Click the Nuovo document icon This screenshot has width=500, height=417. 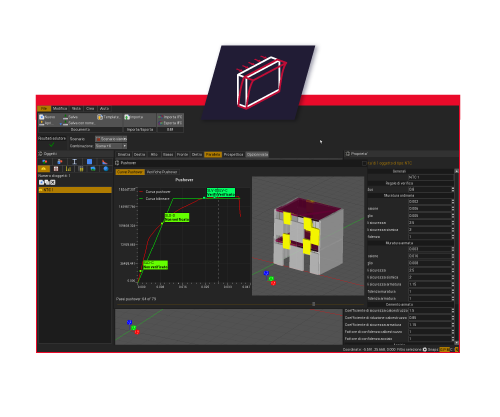point(42,117)
